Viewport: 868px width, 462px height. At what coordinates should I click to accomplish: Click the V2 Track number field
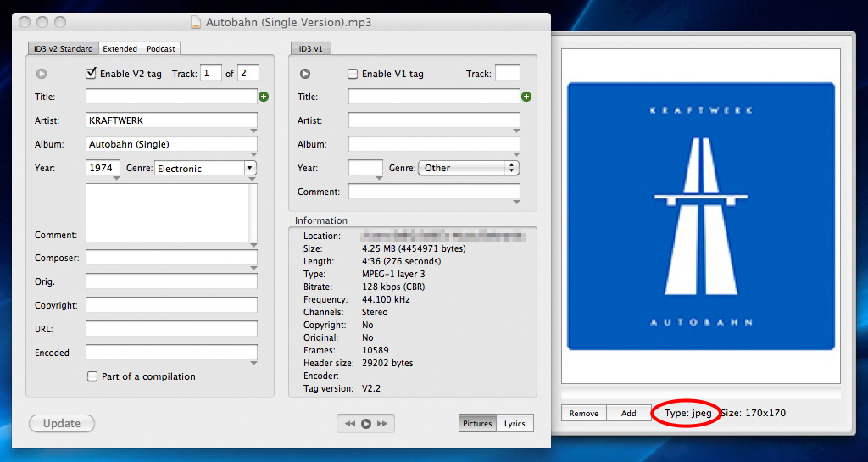tap(211, 73)
